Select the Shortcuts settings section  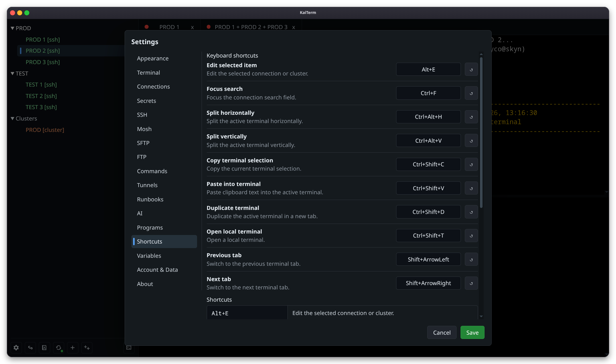click(x=164, y=242)
